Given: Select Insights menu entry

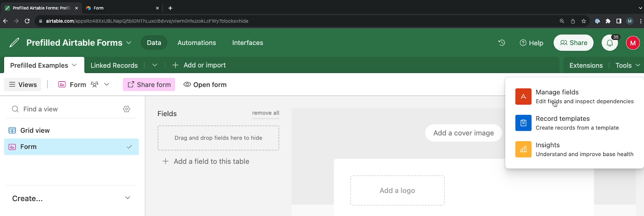Looking at the screenshot, I should (574, 149).
